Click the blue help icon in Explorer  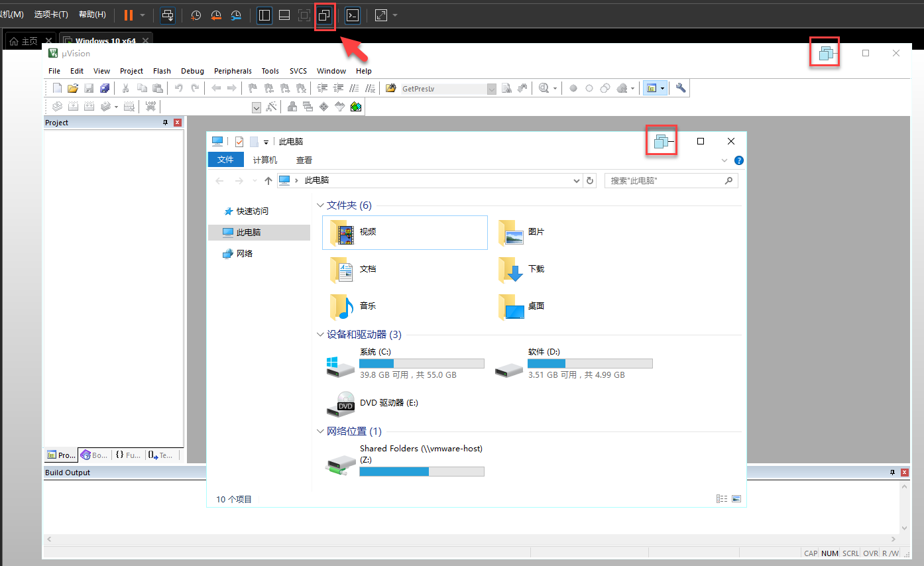[x=739, y=160]
